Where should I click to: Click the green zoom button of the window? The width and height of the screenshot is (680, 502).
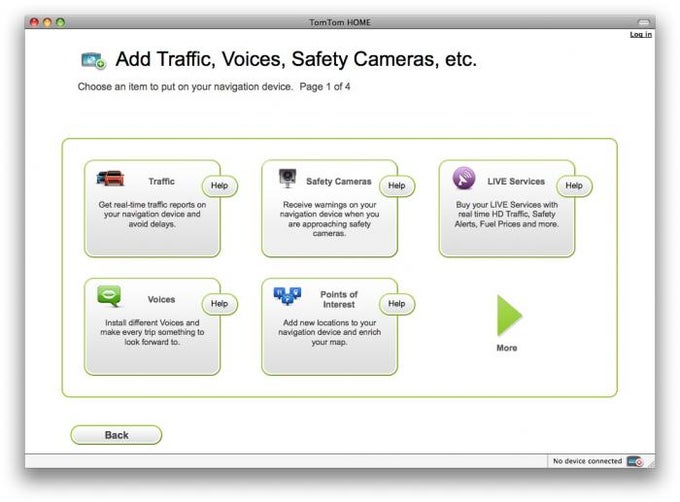point(60,22)
